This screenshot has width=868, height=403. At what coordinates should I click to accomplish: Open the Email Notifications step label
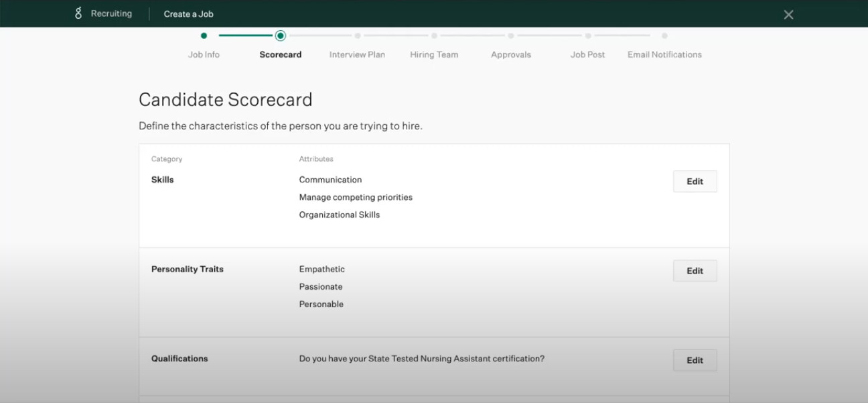(664, 55)
